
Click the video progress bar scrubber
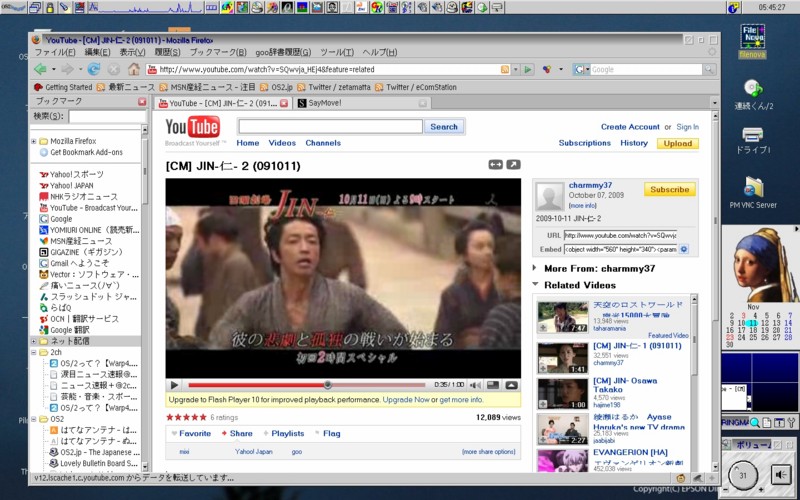tap(328, 385)
